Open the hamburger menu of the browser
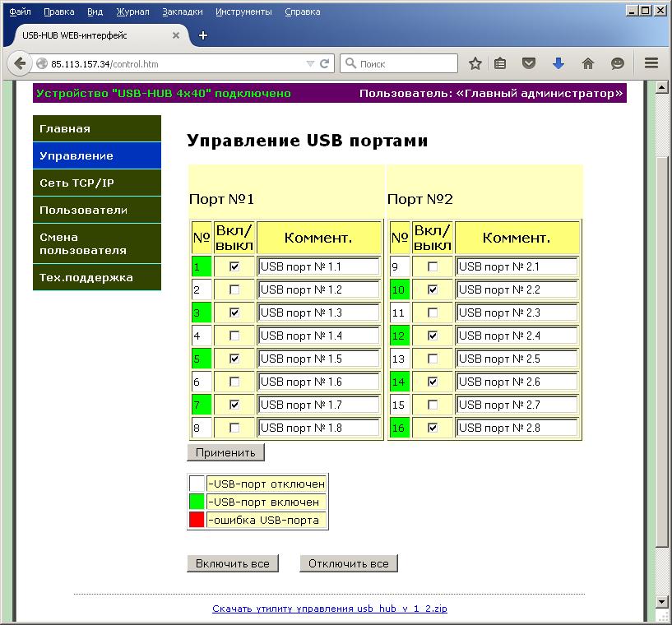 pos(651,63)
